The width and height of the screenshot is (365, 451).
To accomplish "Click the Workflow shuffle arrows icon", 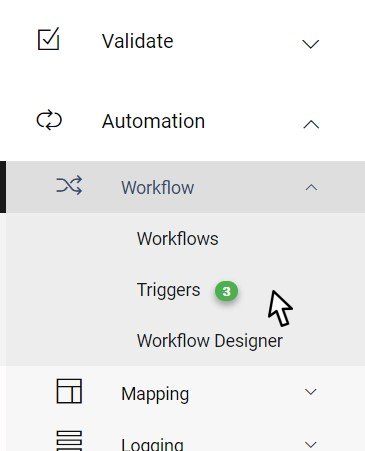I will click(x=69, y=185).
